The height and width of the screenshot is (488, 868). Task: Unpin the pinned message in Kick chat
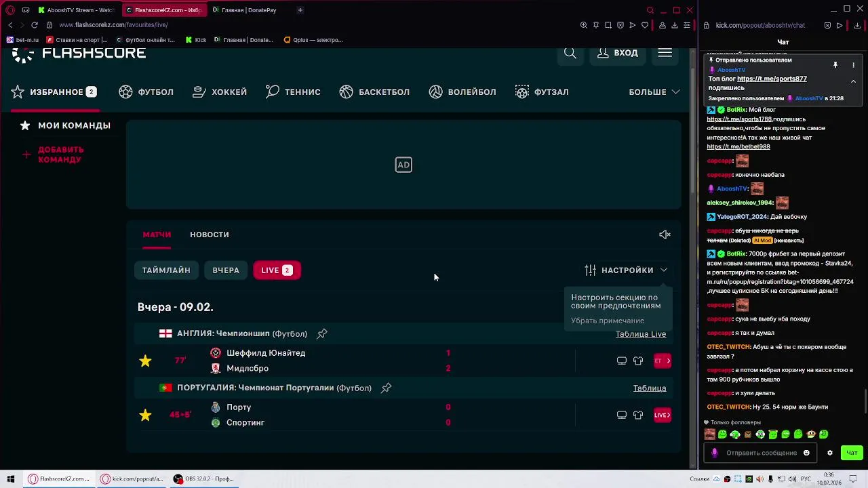[835, 65]
